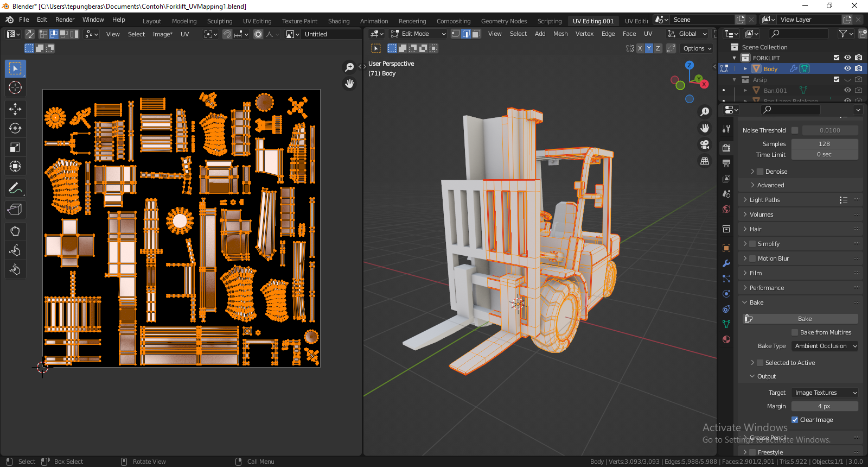Image resolution: width=868 pixels, height=467 pixels.
Task: Click the zoom icon in 3D viewport
Action: point(705,111)
